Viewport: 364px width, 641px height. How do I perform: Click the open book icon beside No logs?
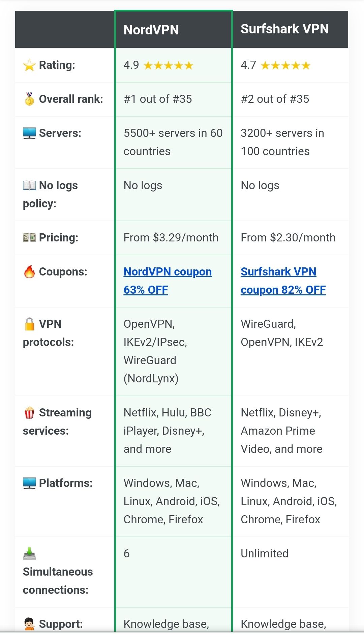tap(29, 185)
